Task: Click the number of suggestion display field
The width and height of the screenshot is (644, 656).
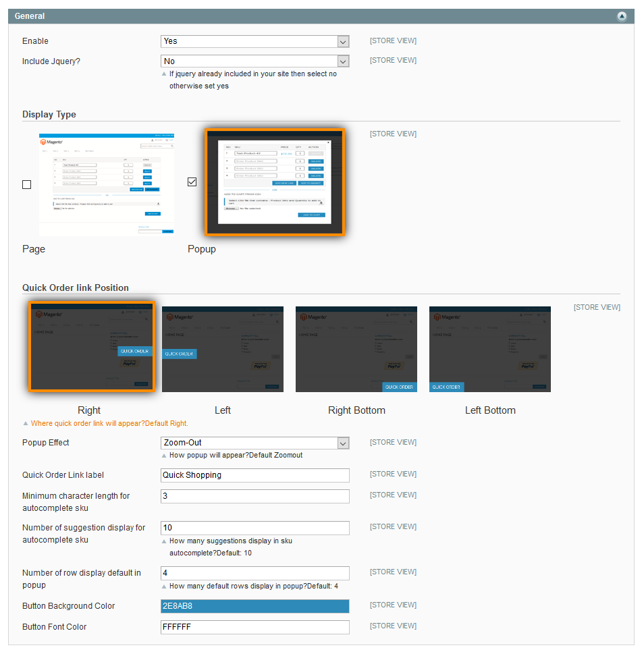Action: [x=255, y=528]
